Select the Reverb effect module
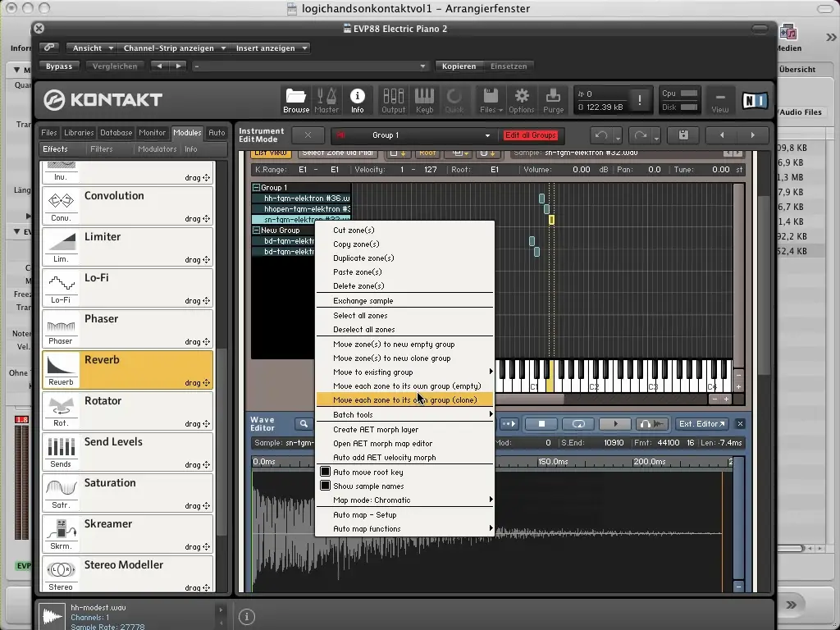840x630 pixels. [x=127, y=370]
